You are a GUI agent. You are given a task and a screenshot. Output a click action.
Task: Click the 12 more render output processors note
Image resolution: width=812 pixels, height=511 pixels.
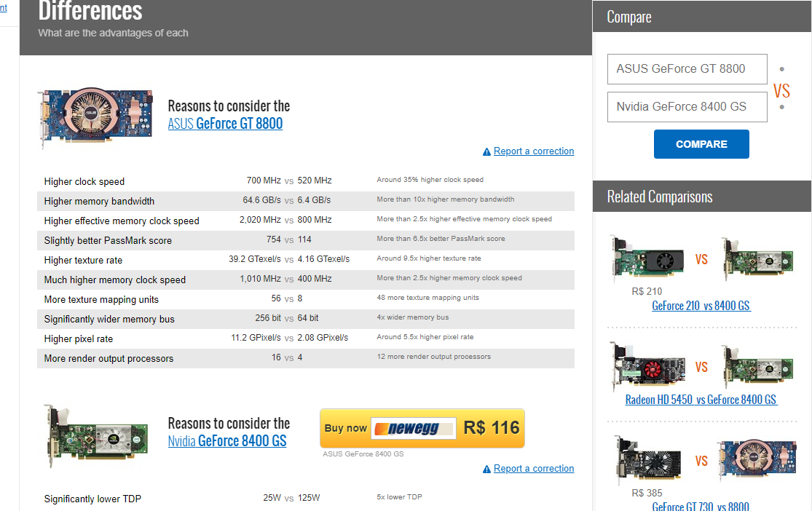pyautogui.click(x=434, y=357)
